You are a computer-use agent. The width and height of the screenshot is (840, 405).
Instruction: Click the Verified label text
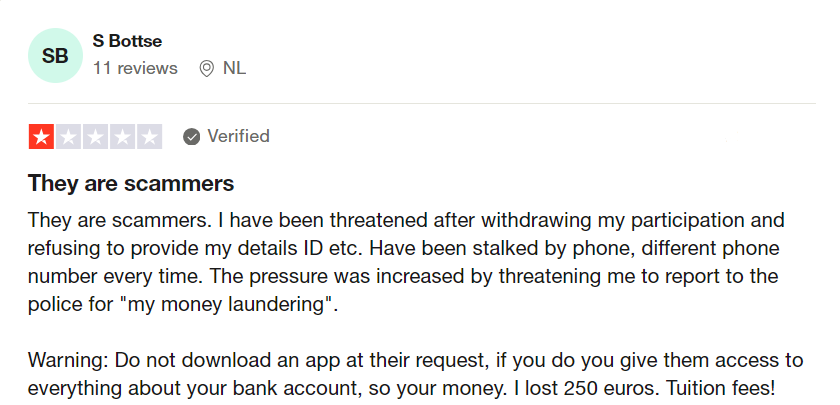point(238,136)
